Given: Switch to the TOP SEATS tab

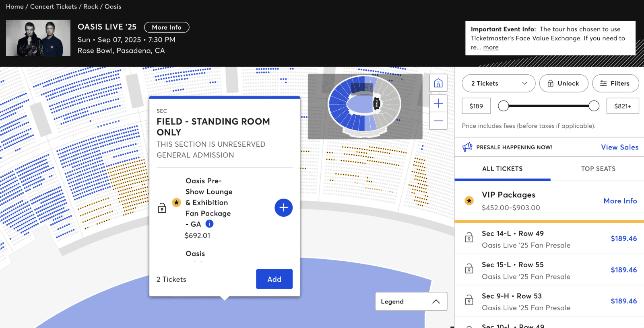Looking at the screenshot, I should tap(598, 169).
